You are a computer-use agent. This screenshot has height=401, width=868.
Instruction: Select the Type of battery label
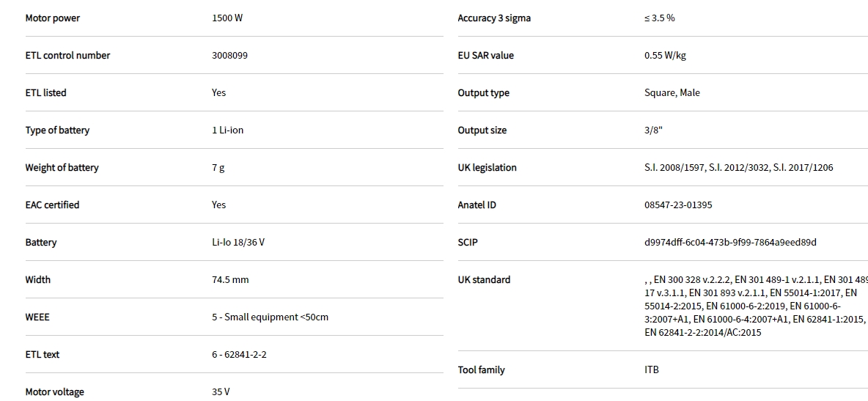(x=57, y=130)
